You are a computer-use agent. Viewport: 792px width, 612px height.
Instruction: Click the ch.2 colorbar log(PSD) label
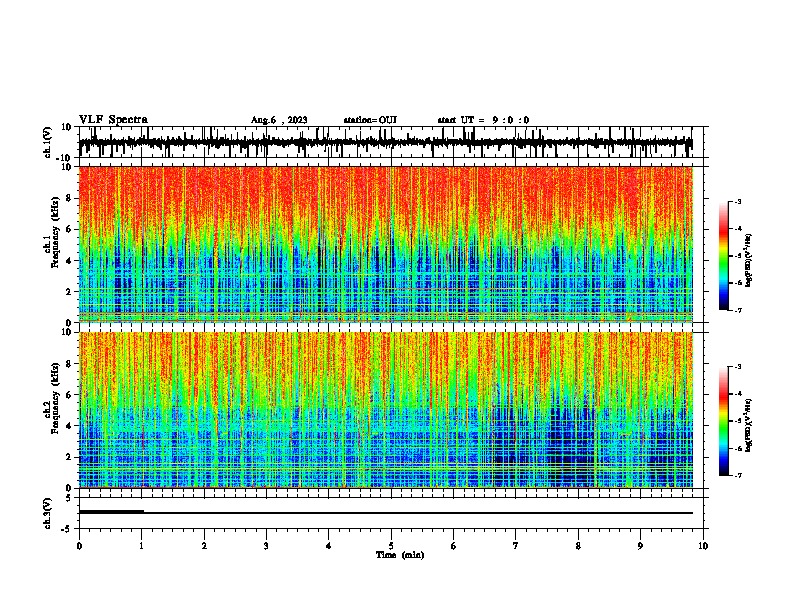coord(748,425)
